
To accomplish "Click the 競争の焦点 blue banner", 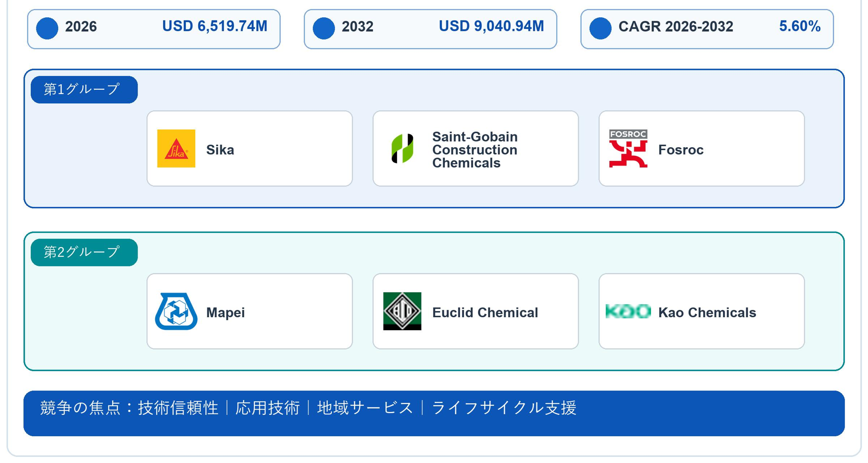I will [434, 413].
